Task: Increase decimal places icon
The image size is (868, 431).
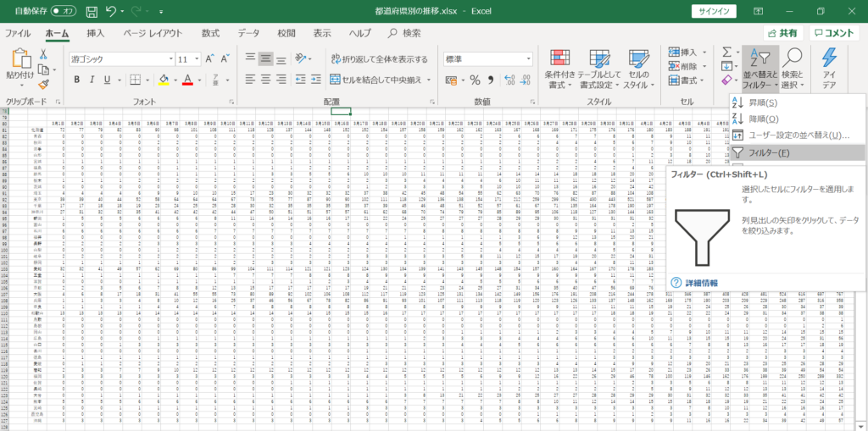Action: pos(509,80)
